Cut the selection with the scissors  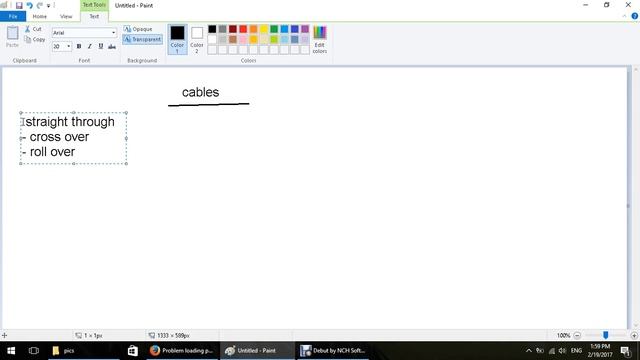(x=33, y=29)
